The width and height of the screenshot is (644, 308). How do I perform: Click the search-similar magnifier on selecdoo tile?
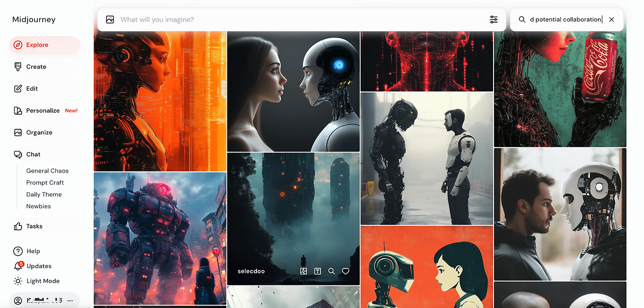pos(332,271)
